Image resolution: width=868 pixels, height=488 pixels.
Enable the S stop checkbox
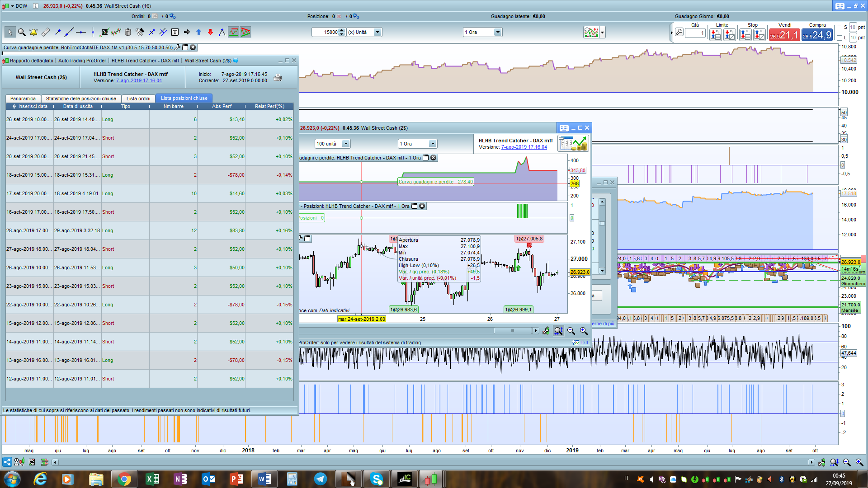[840, 28]
